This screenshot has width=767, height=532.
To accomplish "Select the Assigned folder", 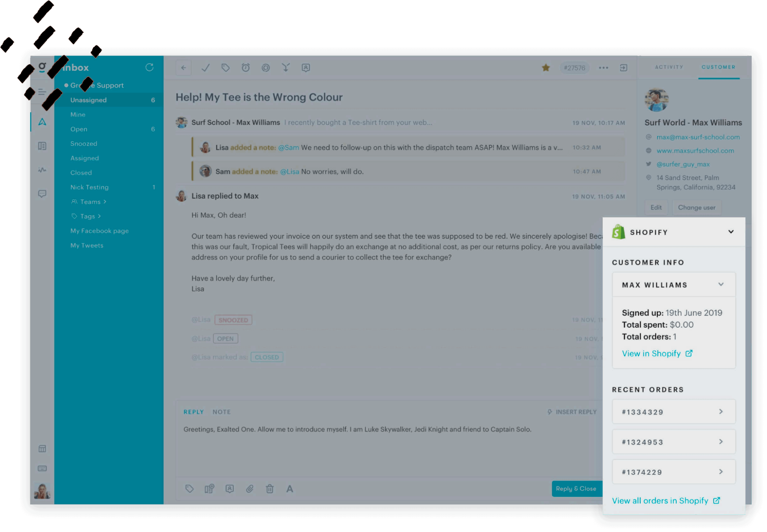I will pyautogui.click(x=109, y=158).
